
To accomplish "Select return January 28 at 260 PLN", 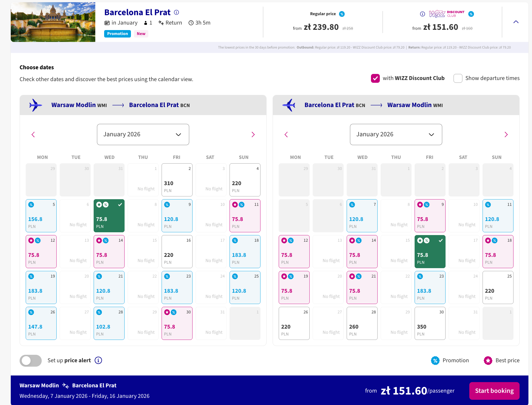I will click(362, 323).
